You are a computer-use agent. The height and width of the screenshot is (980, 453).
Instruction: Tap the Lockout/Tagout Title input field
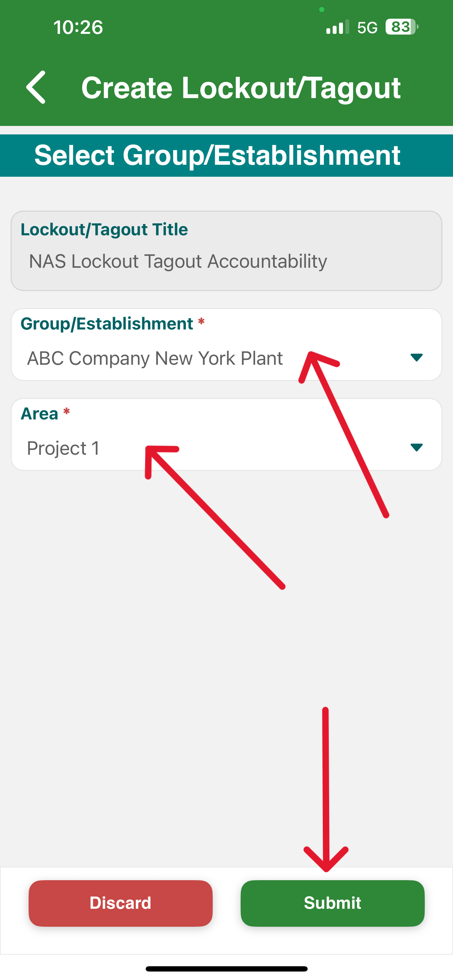pyautogui.click(x=226, y=251)
